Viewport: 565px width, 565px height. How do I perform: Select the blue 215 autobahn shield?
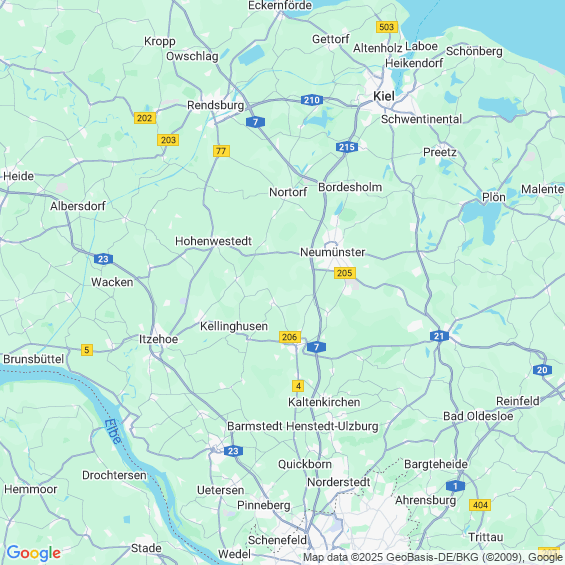tap(347, 147)
